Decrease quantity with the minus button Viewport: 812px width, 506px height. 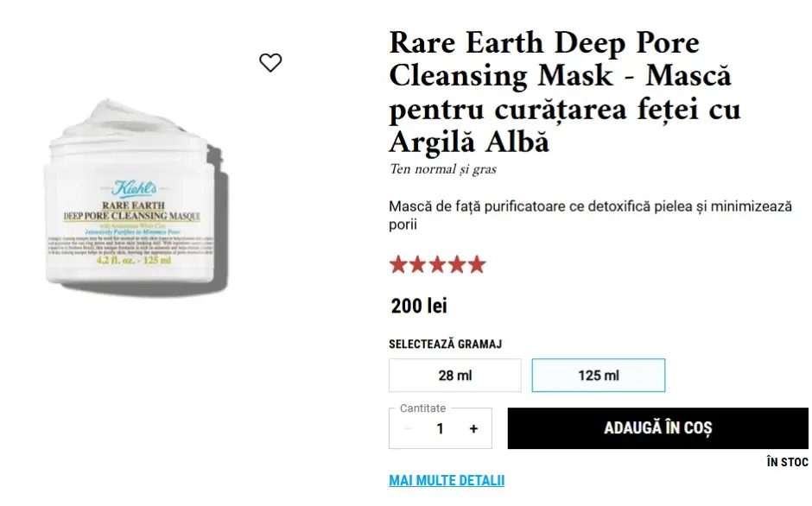click(x=408, y=429)
